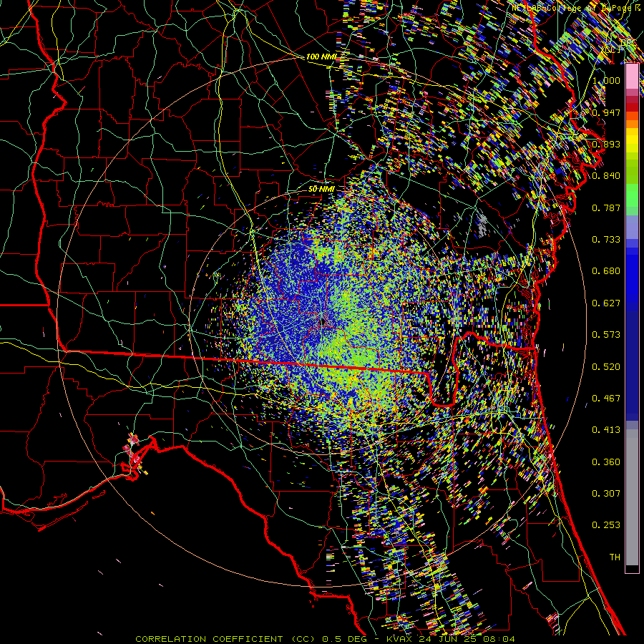The width and height of the screenshot is (644, 644).
Task: Click the 0.413 legend value
Action: [606, 430]
